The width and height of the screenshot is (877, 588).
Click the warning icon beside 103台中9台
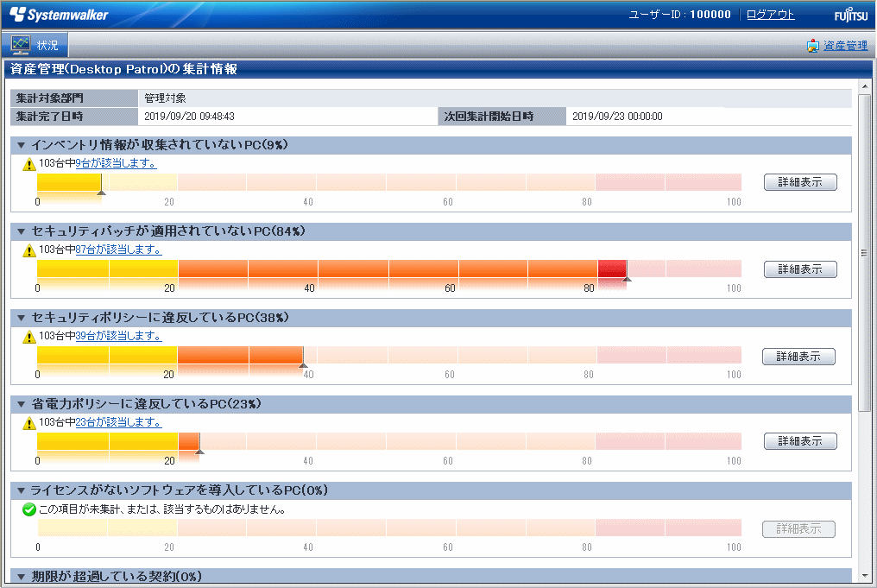pos(29,164)
